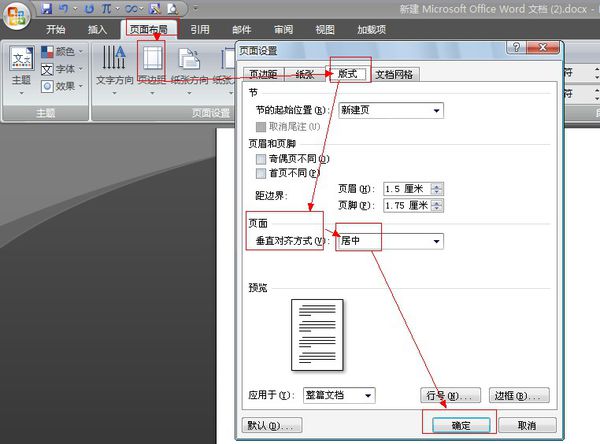The height and width of the screenshot is (444, 600).
Task: Open theme 颜色 colors menu
Action: 62,51
